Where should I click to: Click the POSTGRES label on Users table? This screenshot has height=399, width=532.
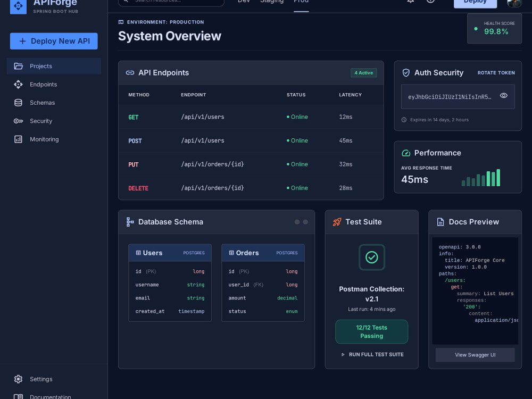(x=194, y=253)
